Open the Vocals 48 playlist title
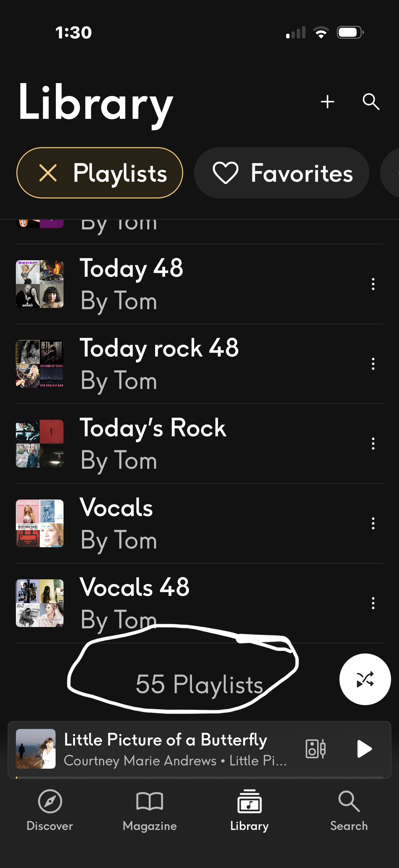The width and height of the screenshot is (399, 868). coord(135,587)
